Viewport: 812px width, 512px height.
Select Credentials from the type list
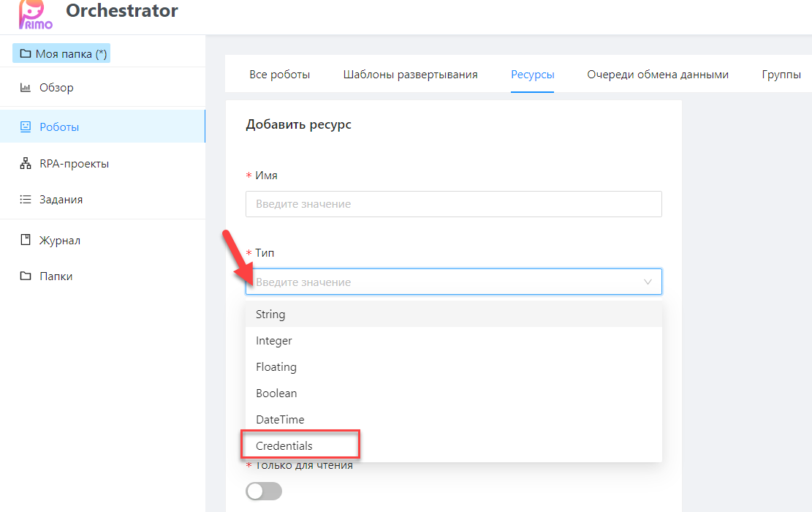(284, 445)
